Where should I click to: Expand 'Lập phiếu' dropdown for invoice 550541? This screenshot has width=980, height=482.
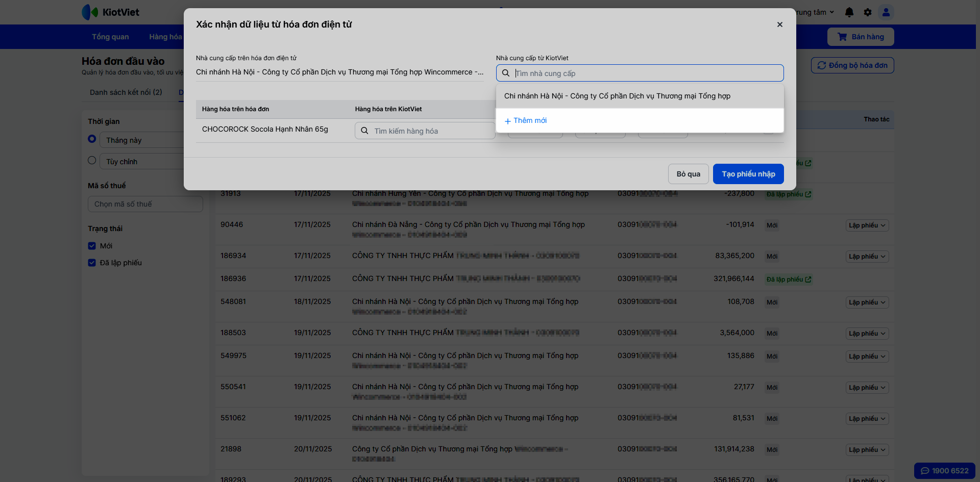(x=867, y=388)
